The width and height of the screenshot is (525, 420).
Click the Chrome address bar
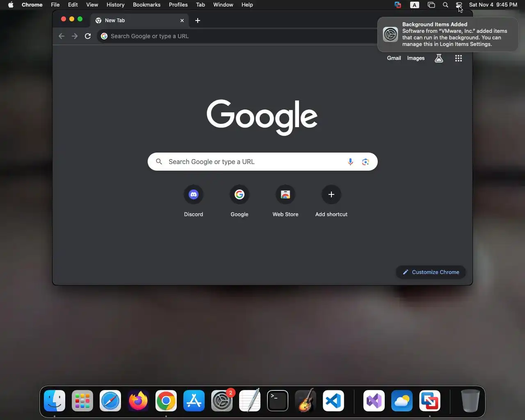point(238,36)
